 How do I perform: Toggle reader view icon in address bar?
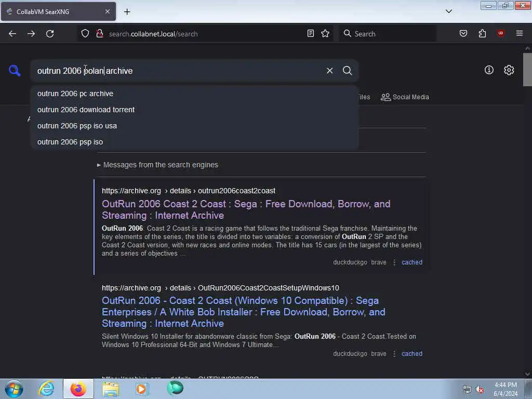[311, 33]
